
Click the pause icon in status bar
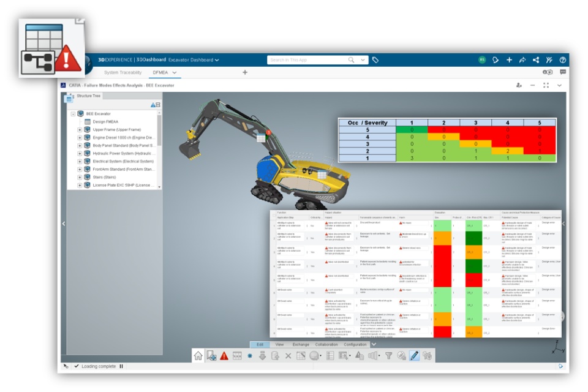121,366
